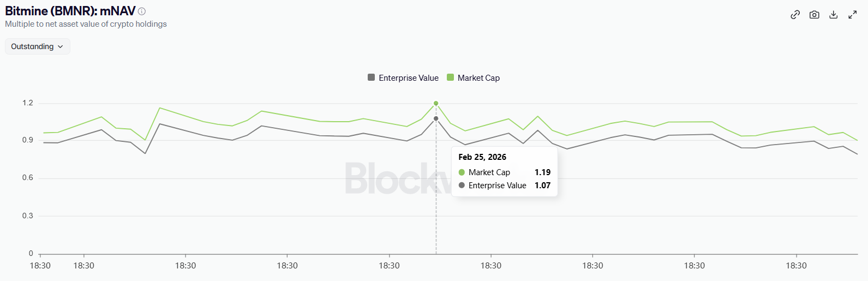Select the green Market Cap peak point
Image resolution: width=868 pixels, height=281 pixels.
click(436, 103)
